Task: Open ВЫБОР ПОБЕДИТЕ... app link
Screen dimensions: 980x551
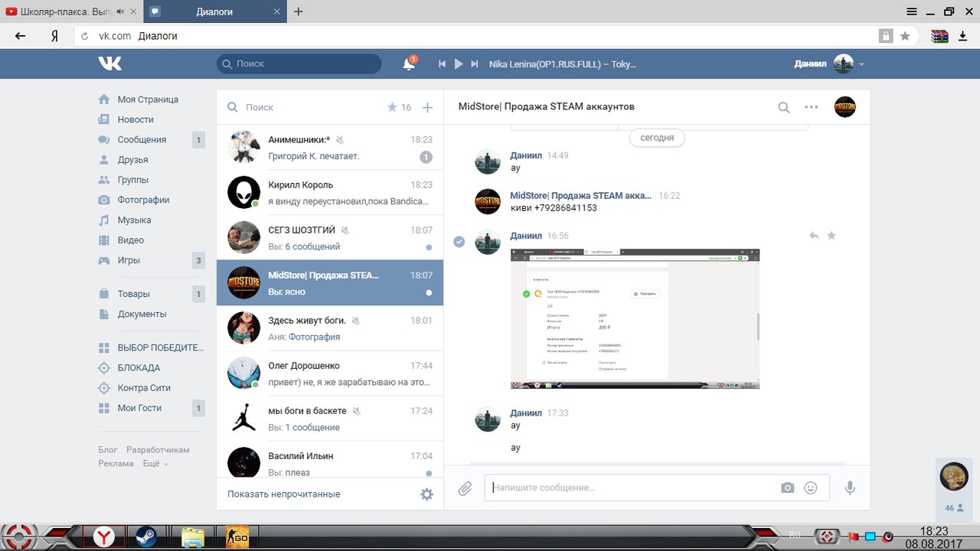Action: 160,347
